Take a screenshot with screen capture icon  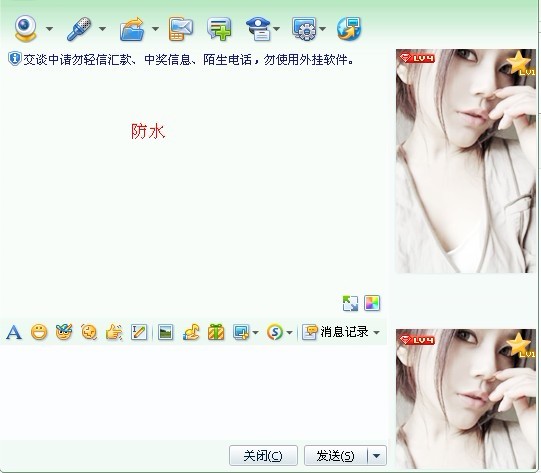click(241, 333)
